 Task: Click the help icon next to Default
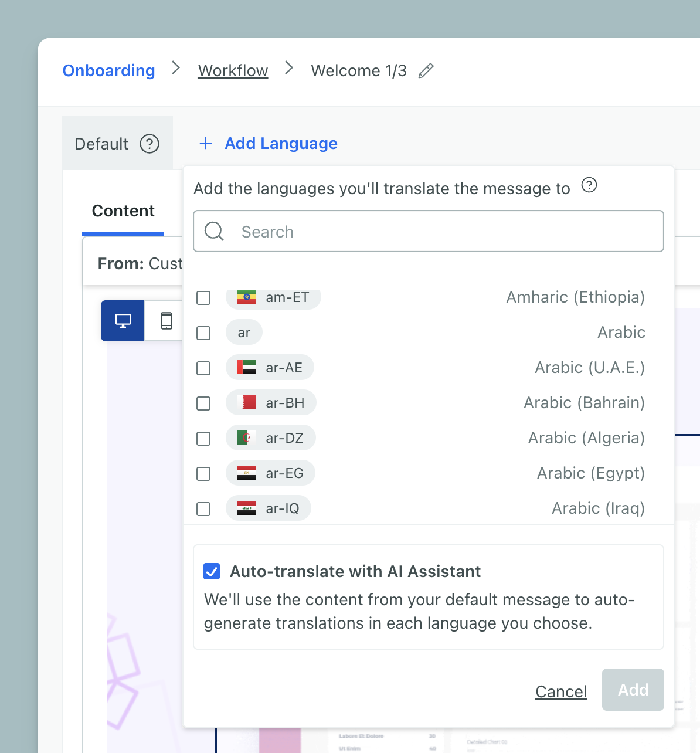pos(149,144)
